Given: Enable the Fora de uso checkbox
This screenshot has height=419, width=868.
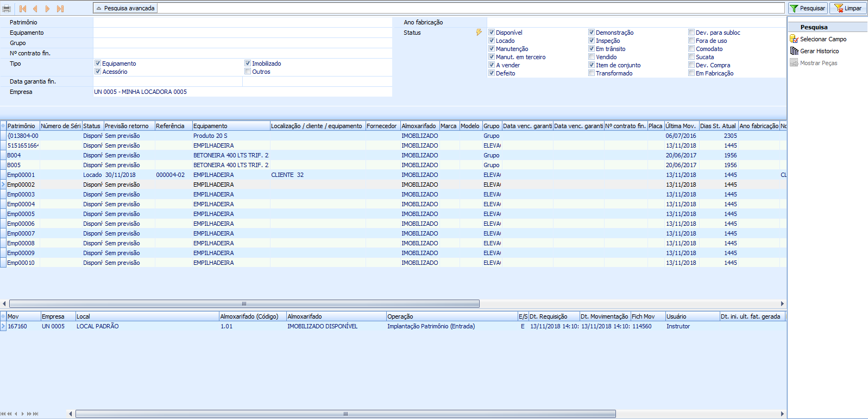Looking at the screenshot, I should [691, 41].
